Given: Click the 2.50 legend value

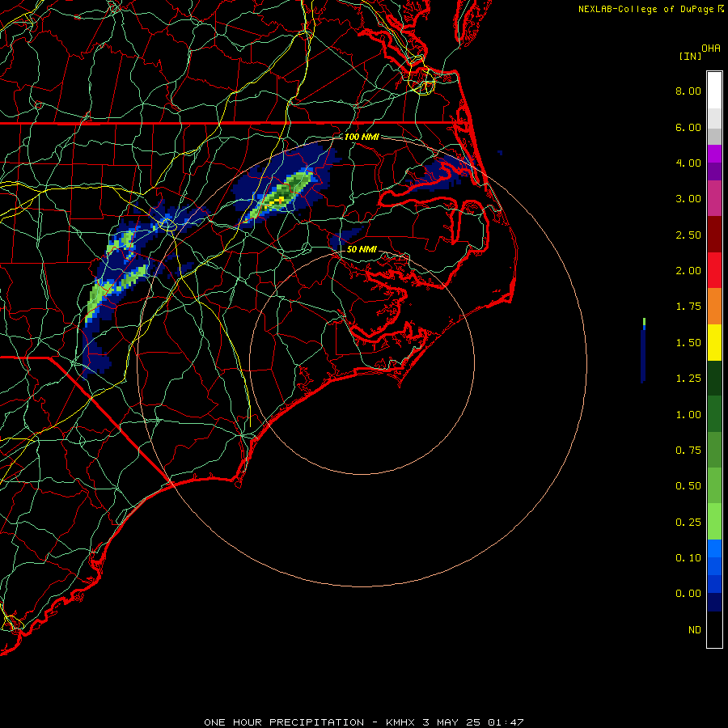Looking at the screenshot, I should 688,235.
